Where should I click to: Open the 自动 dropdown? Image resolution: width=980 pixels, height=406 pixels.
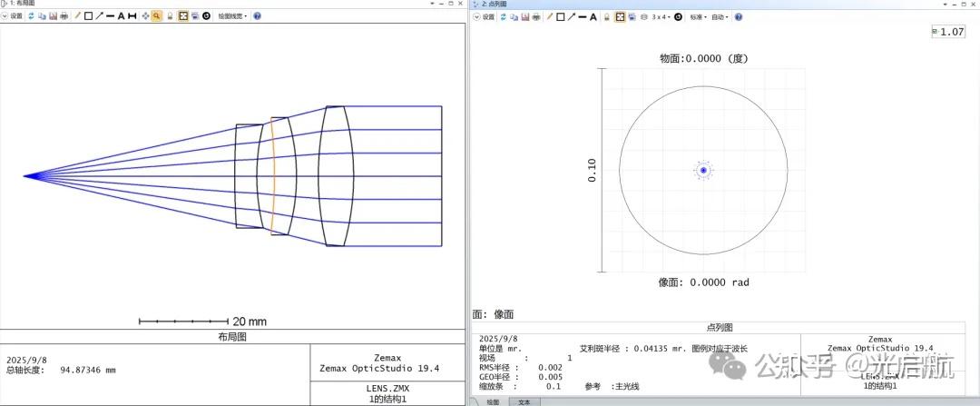pos(720,17)
